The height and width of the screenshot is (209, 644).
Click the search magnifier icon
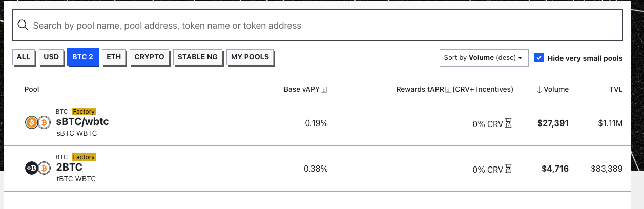23,25
